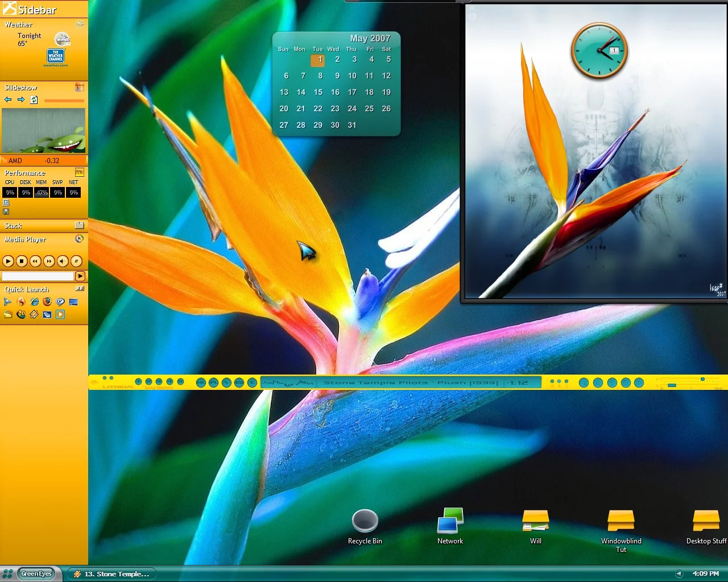Expand the Weather panel options icon
Viewport: 728px width, 582px height.
click(80, 24)
